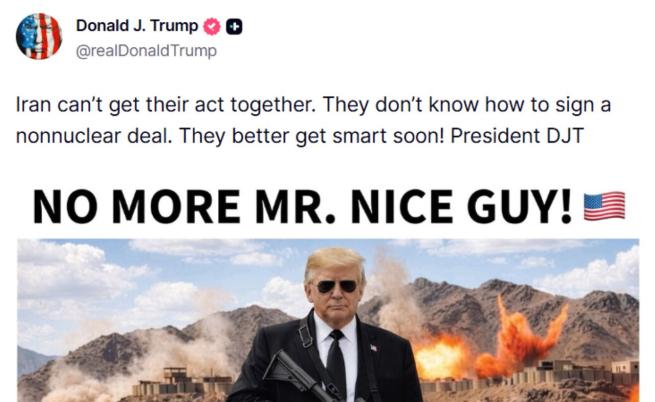Open the attached image with suited man
This screenshot has height=402, width=655.
coord(328,321)
